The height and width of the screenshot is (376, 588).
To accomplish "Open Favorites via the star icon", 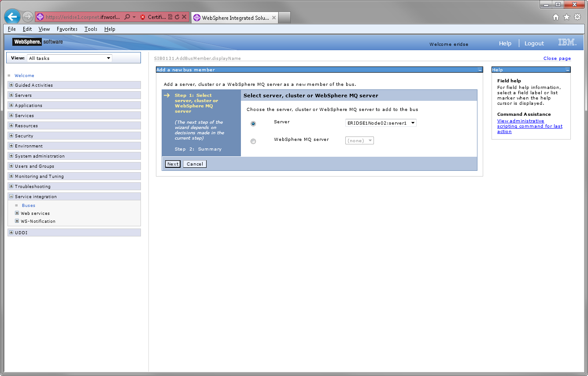I will pos(567,17).
